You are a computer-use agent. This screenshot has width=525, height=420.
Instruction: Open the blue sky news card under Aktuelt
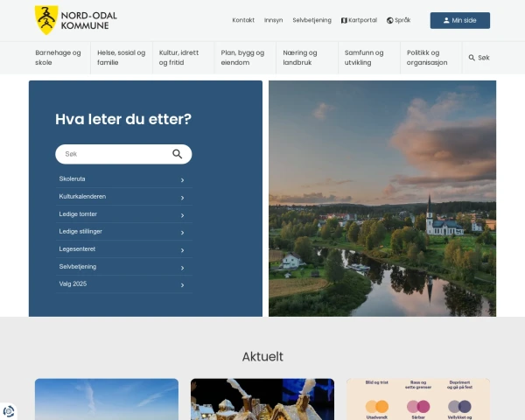(x=107, y=399)
